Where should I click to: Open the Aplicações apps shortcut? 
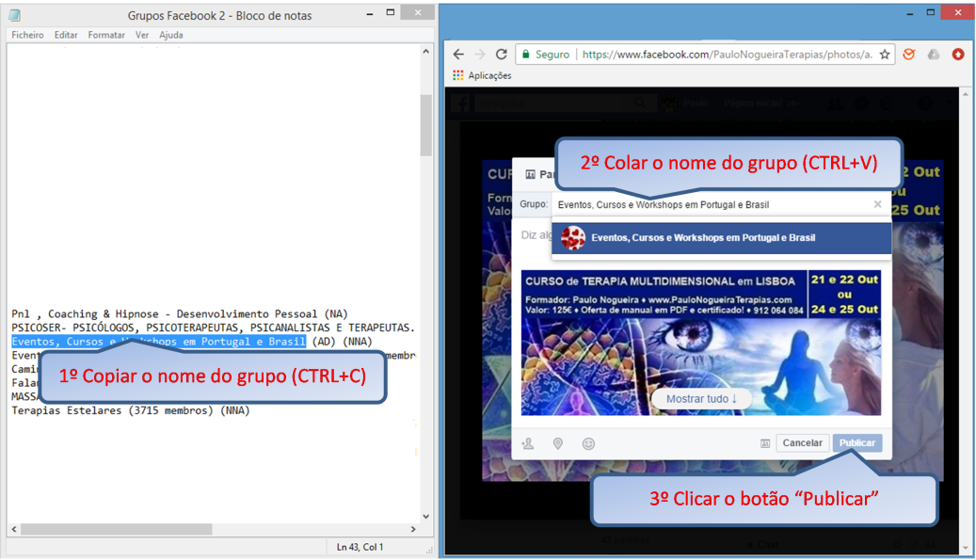[x=482, y=75]
